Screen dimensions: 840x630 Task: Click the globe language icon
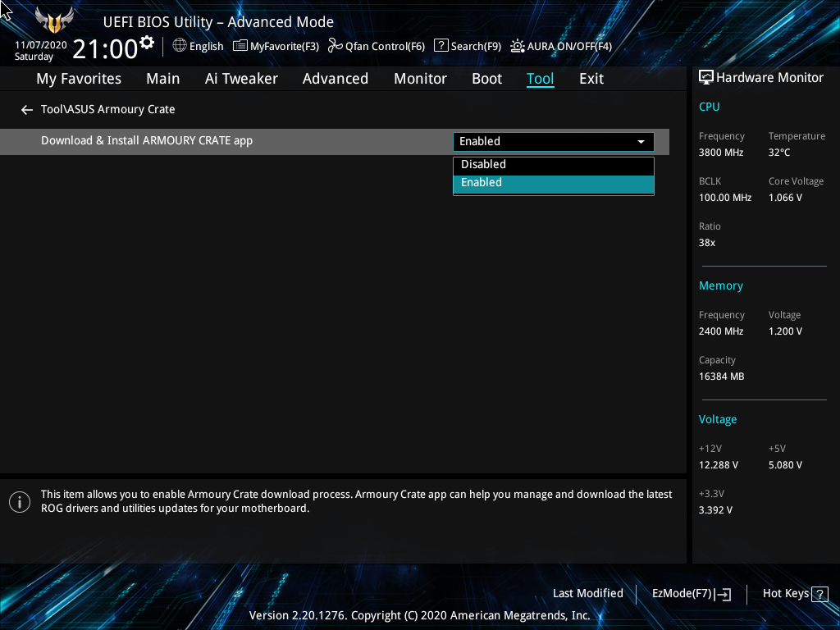(x=180, y=46)
